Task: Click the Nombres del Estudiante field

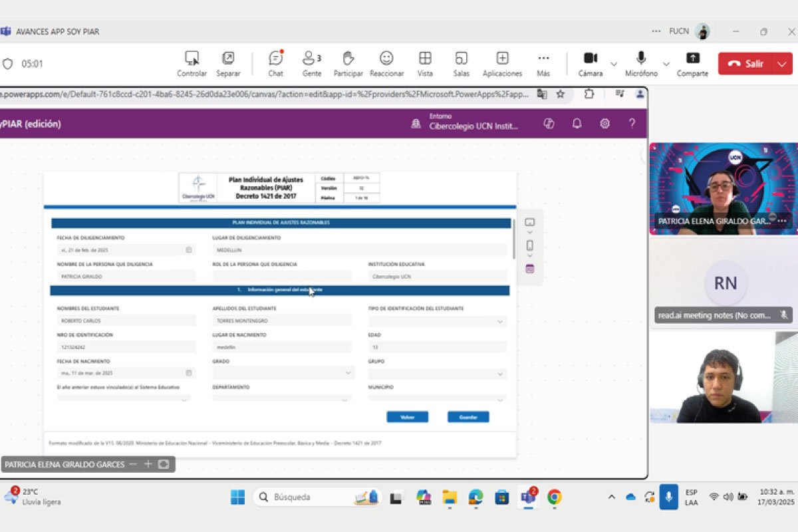Action: pyautogui.click(x=126, y=321)
